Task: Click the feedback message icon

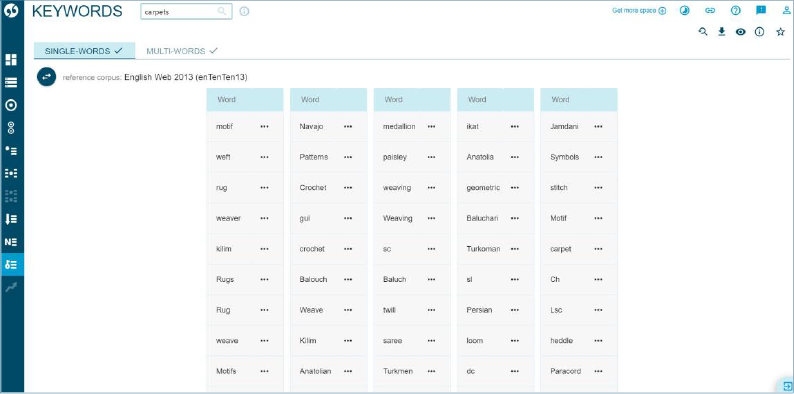Action: point(761,10)
